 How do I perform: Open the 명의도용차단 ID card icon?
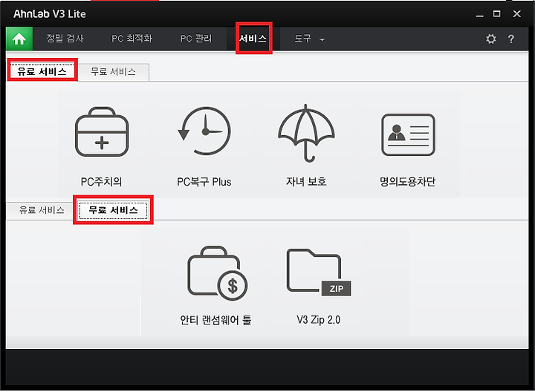[408, 134]
